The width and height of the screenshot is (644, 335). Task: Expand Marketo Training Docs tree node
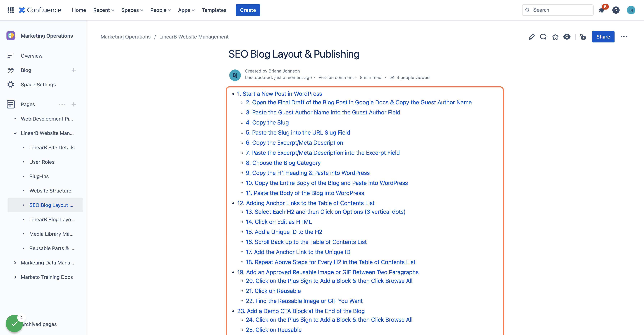(x=15, y=277)
